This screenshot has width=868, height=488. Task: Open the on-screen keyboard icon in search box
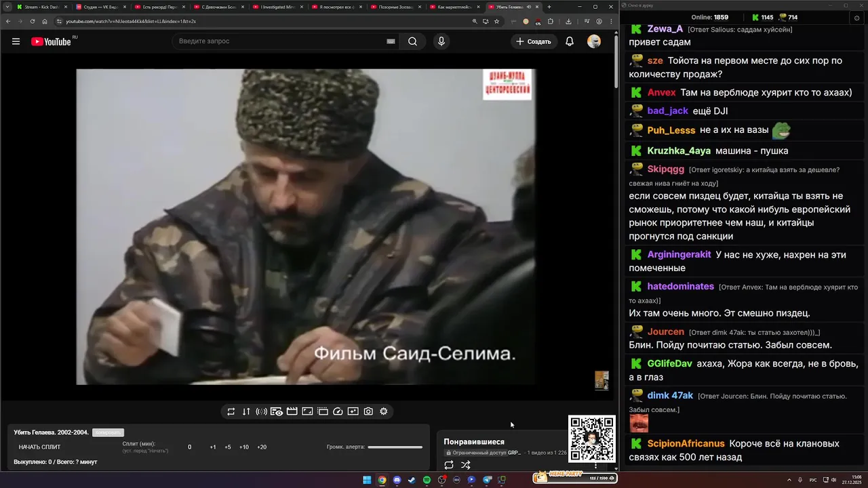point(391,41)
